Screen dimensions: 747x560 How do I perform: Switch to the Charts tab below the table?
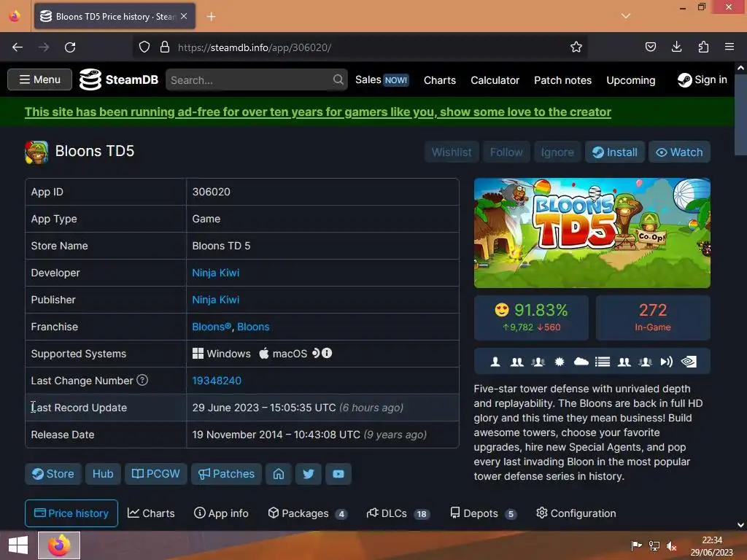pyautogui.click(x=151, y=513)
